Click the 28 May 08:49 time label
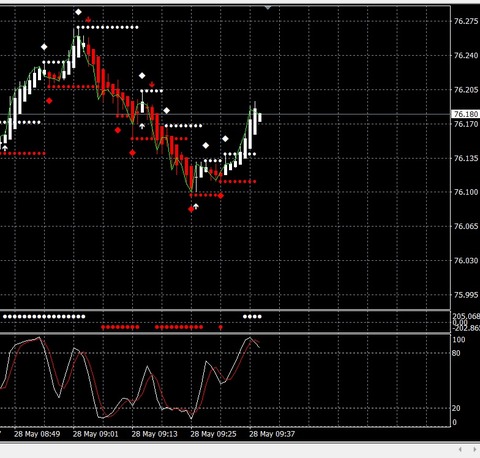480x458 pixels. (37, 434)
